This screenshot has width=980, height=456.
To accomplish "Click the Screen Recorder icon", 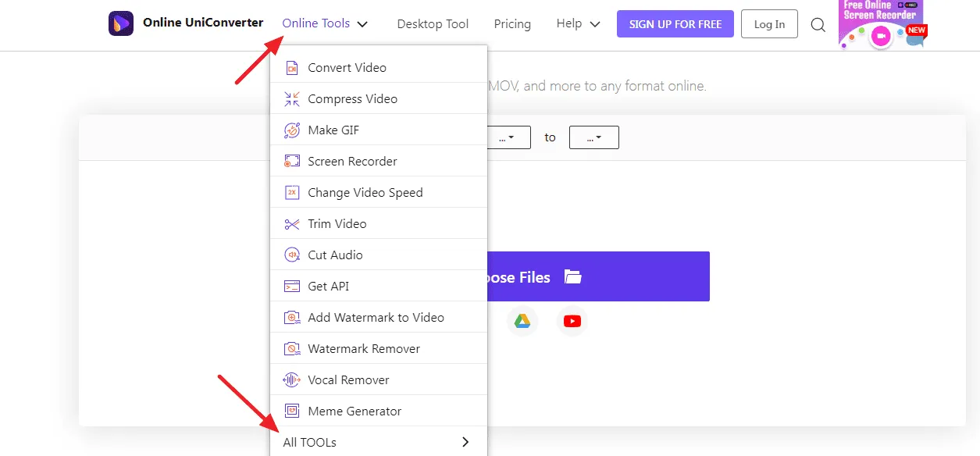I will coord(292,162).
